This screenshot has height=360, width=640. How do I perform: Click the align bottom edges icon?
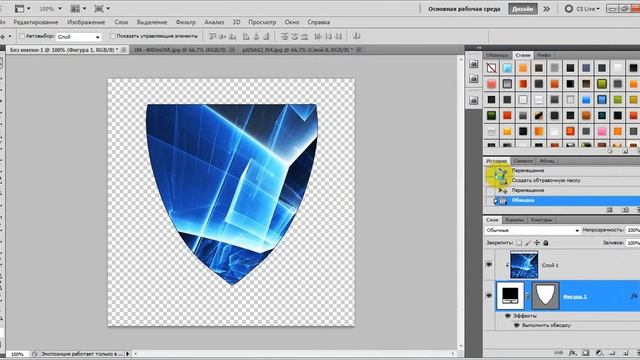(232, 36)
